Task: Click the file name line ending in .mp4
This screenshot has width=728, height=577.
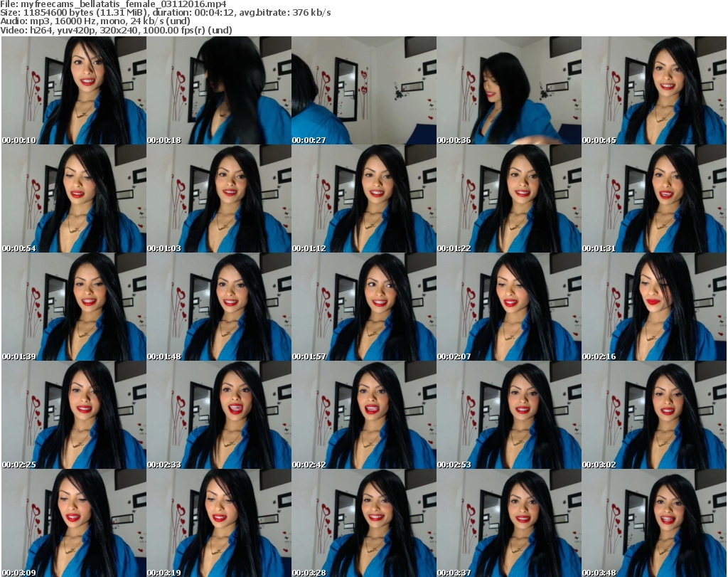Action: point(113,4)
